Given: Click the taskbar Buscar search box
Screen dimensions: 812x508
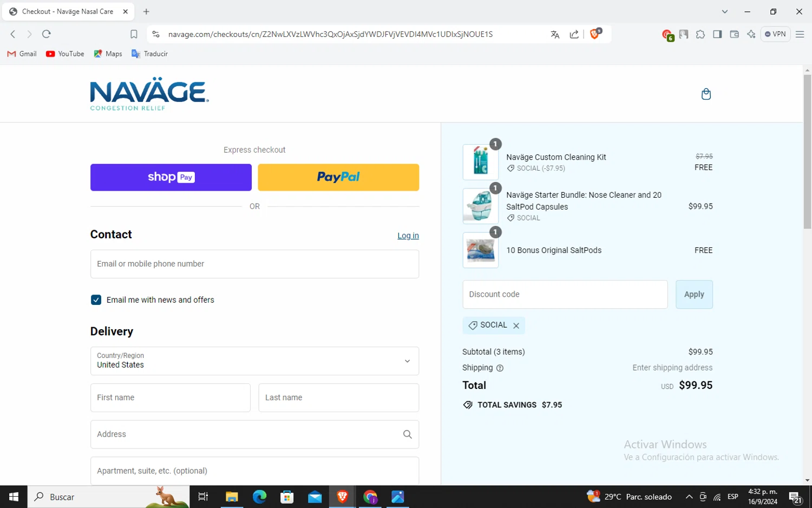Looking at the screenshot, I should coord(108,497).
